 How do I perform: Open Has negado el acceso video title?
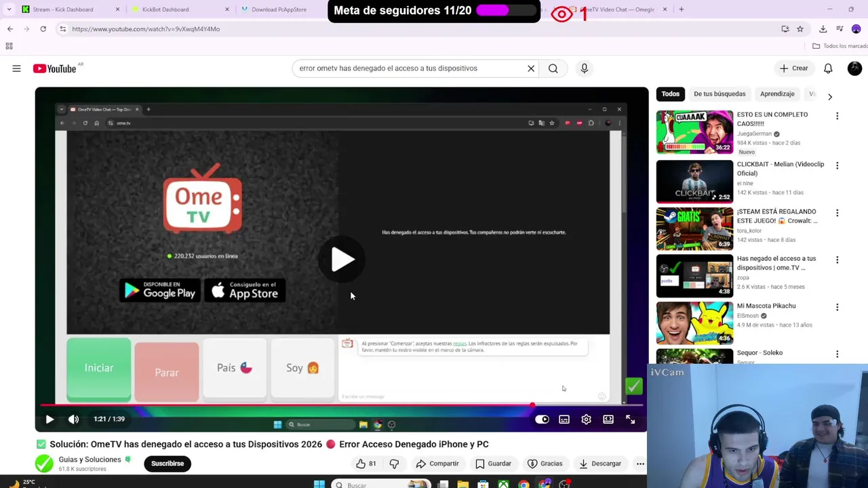coord(776,263)
